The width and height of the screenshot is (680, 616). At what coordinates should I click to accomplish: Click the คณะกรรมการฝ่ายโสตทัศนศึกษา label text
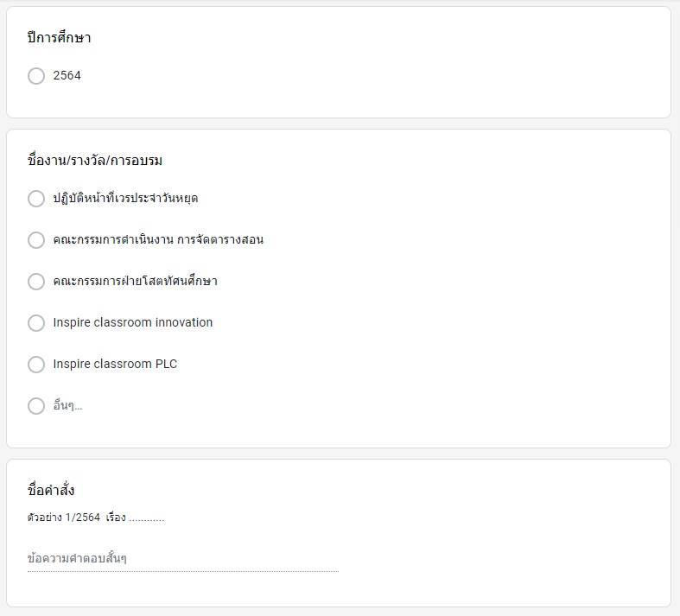click(135, 281)
